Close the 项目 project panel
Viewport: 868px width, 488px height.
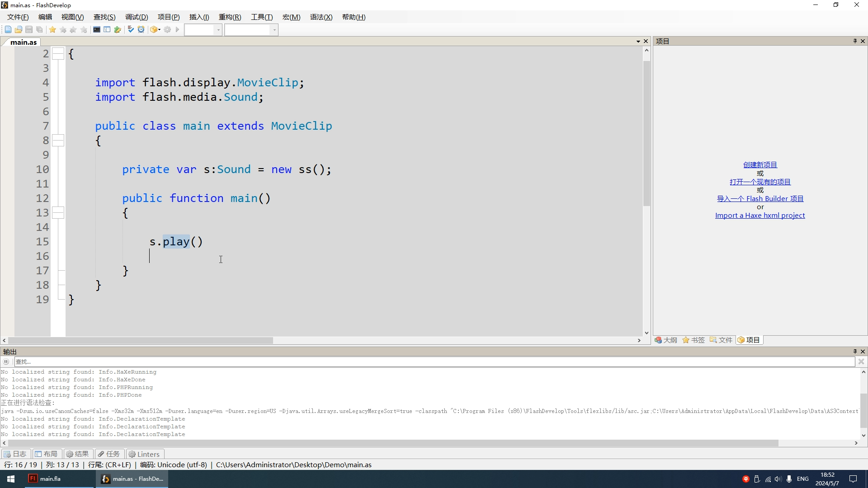[863, 41]
